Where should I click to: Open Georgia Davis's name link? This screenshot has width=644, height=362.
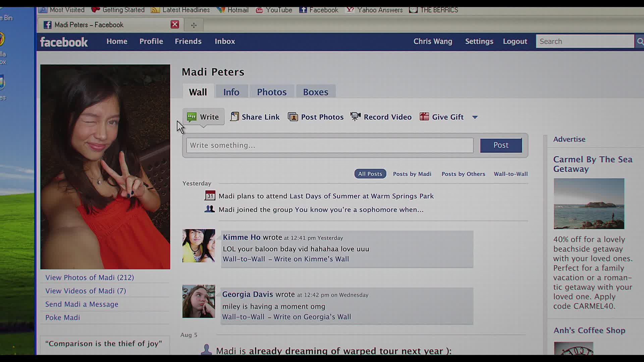[x=248, y=294]
